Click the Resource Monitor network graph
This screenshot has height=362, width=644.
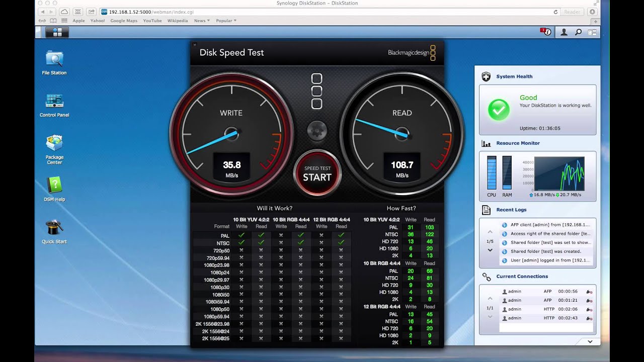pyautogui.click(x=559, y=173)
